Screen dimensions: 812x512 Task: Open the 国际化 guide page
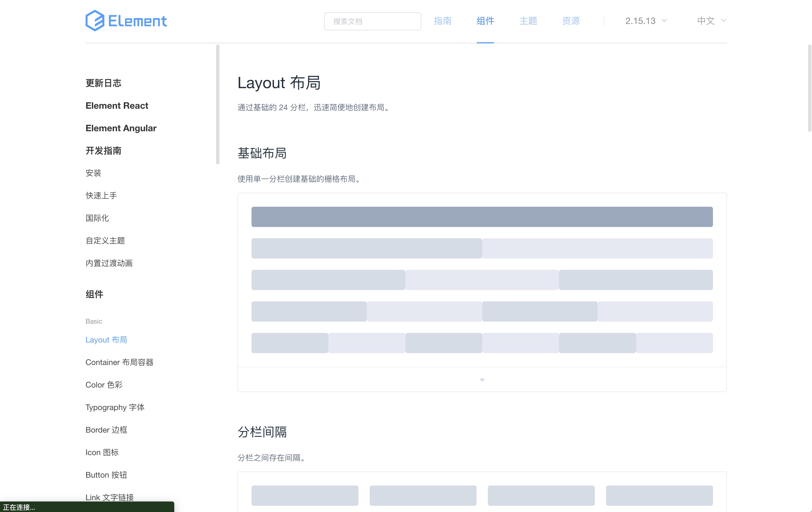[97, 218]
